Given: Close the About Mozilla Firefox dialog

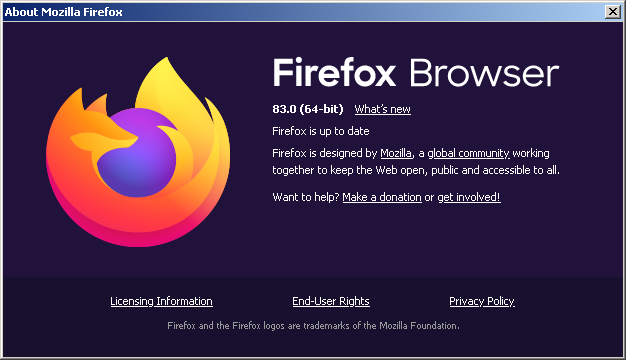Looking at the screenshot, I should pyautogui.click(x=613, y=12).
